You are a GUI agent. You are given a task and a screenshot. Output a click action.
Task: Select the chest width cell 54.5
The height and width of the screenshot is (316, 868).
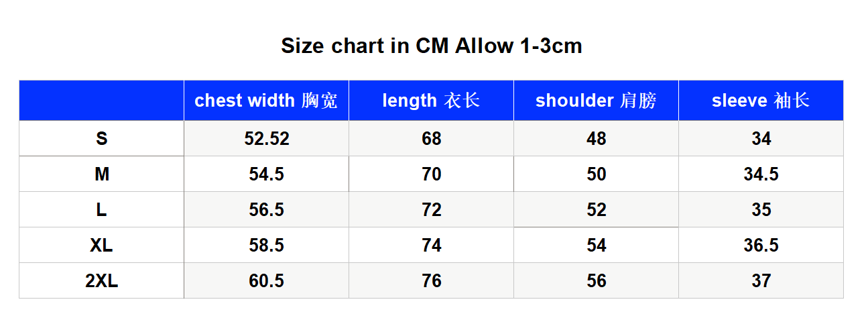tap(266, 174)
